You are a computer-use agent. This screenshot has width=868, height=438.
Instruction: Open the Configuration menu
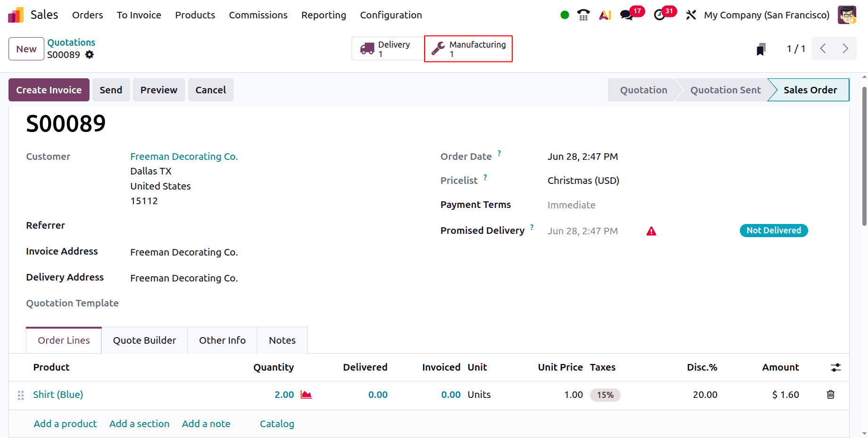click(391, 15)
